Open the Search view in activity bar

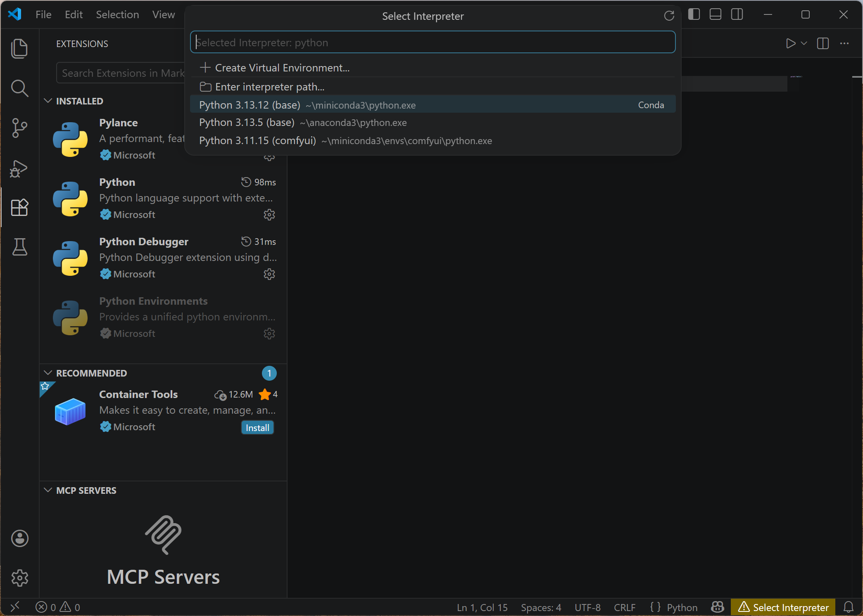pyautogui.click(x=19, y=88)
